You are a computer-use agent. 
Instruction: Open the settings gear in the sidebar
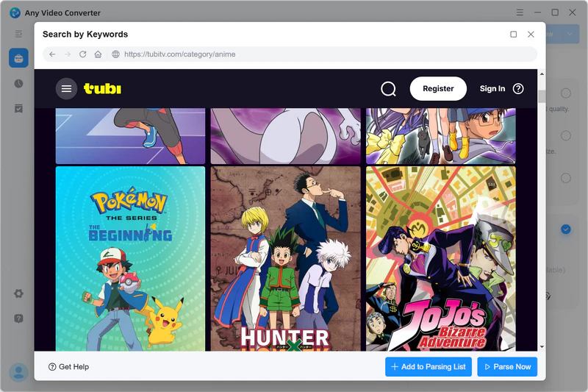tap(18, 293)
